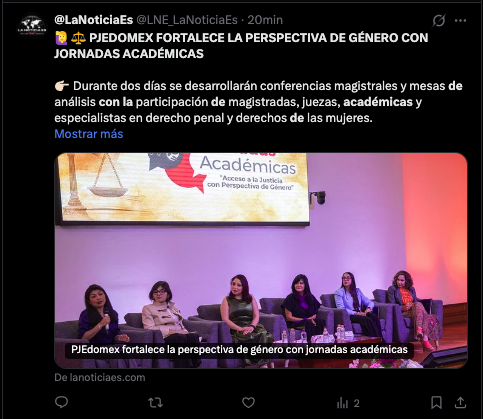This screenshot has width=483, height=419.
Task: Open the @LNE_LaNoticiaEs handle link
Action: pos(187,20)
